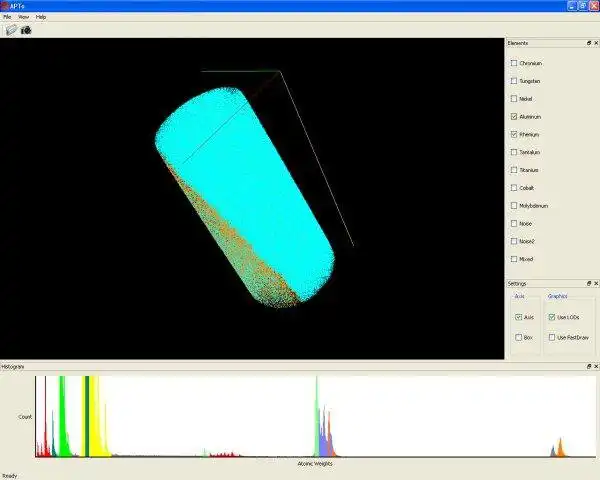Screen dimensions: 600x480
Task: Disable the Axis checkbox in Settings
Action: click(x=518, y=317)
